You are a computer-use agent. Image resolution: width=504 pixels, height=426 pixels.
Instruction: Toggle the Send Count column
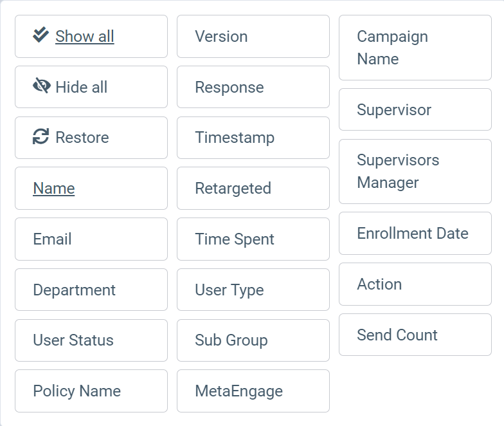point(415,335)
